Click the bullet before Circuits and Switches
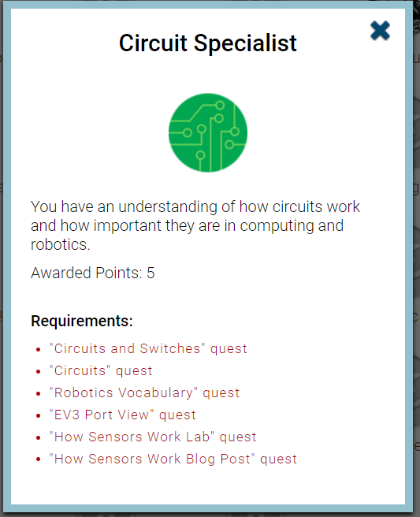 pyautogui.click(x=39, y=349)
